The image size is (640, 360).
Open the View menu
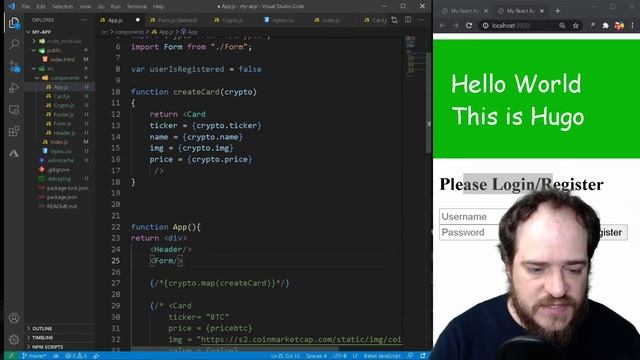click(85, 7)
